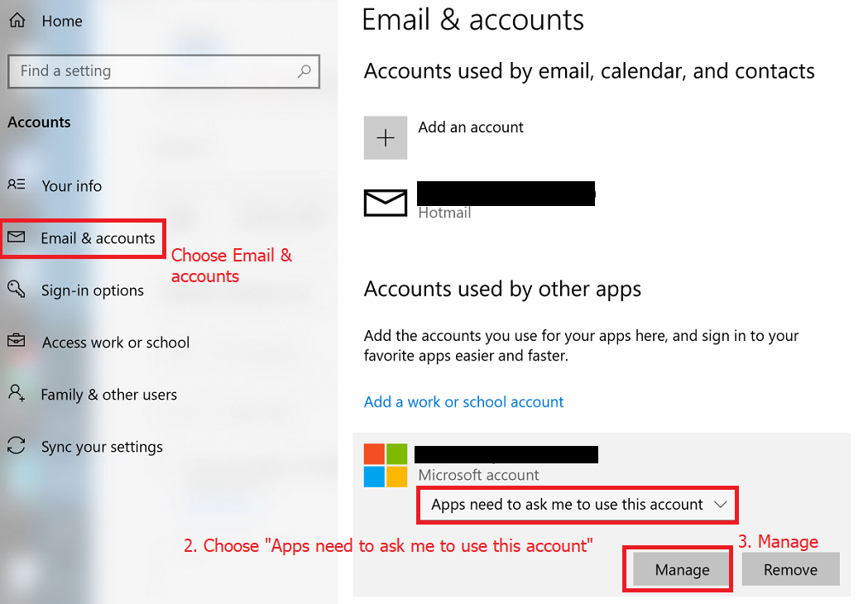This screenshot has width=868, height=604.
Task: Click the Email & accounts envelope icon
Action: [17, 238]
